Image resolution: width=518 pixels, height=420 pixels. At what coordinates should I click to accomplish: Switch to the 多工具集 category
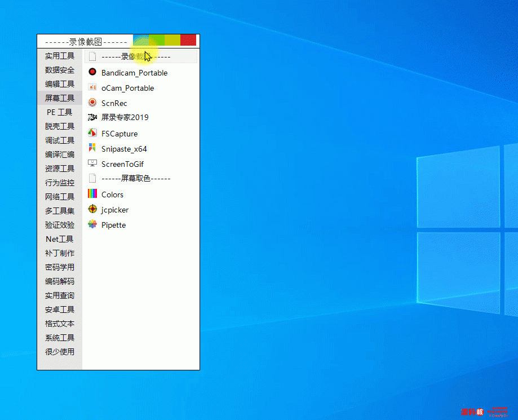tap(60, 211)
